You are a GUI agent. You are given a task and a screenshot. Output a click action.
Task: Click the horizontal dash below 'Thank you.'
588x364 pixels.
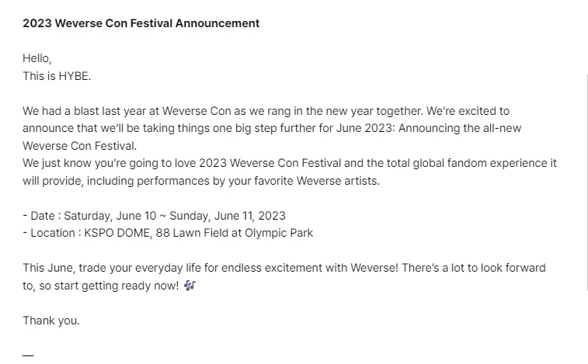(28, 355)
